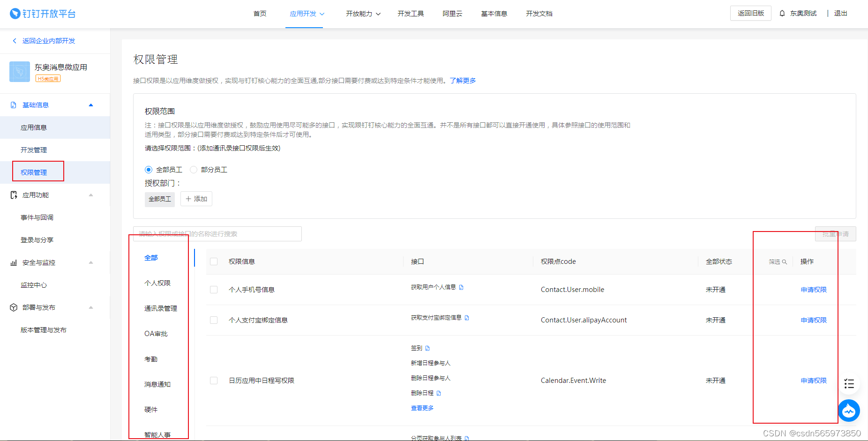Switch to the 消息通知 category tab

157,384
